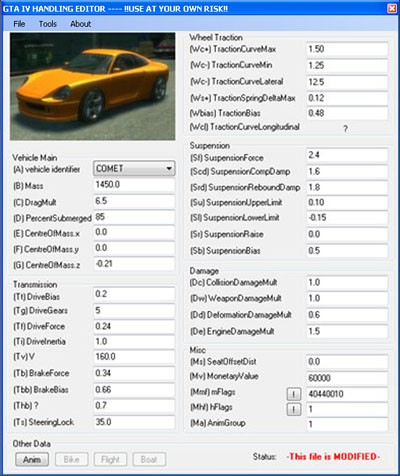The image size is (400, 476).
Task: Click the TractionBias input field
Action: point(347,113)
